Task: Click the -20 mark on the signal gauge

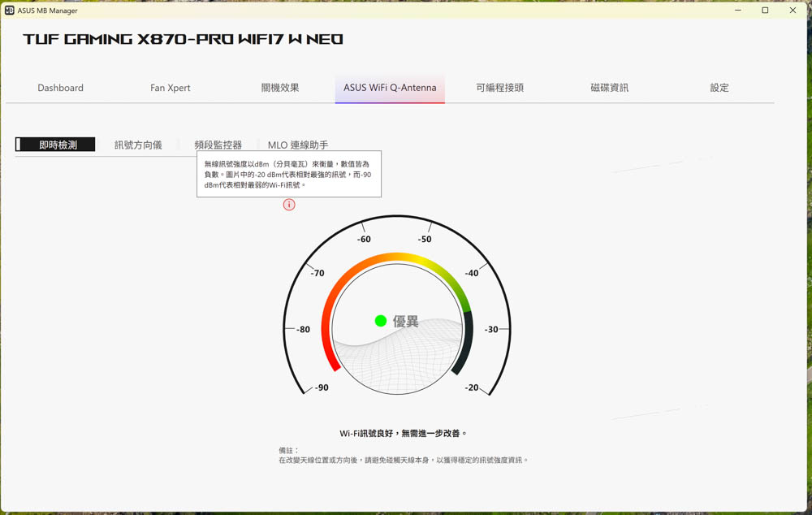Action: [x=472, y=387]
